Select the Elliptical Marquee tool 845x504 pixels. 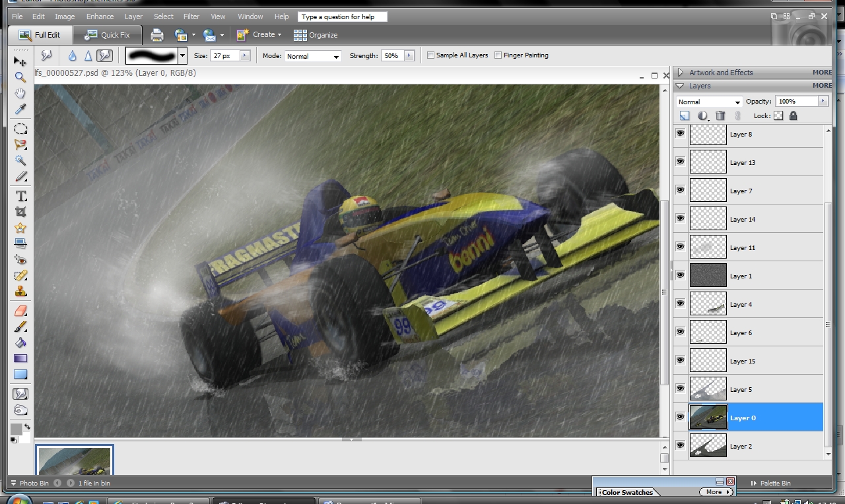20,129
